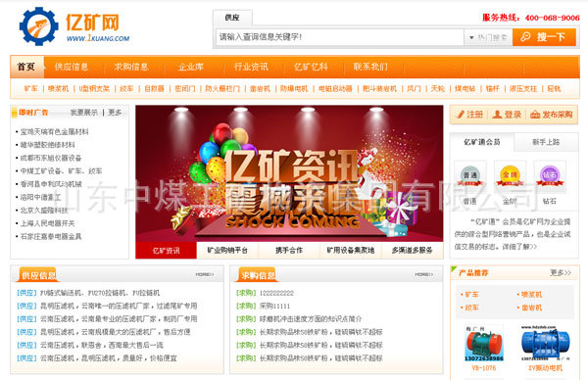Screen dimensions: 588x380
Task: Click MORE>> in the 供应信息 panel
Action: click(x=205, y=274)
